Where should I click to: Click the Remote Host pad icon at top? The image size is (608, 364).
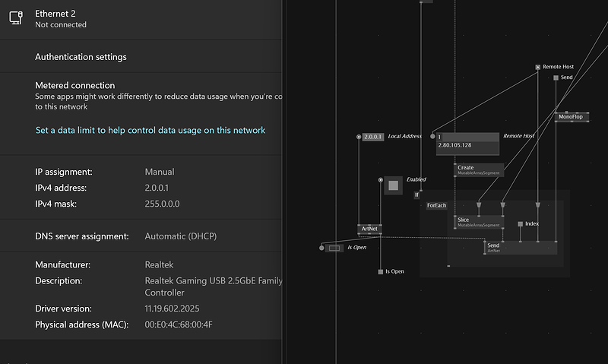(x=538, y=67)
